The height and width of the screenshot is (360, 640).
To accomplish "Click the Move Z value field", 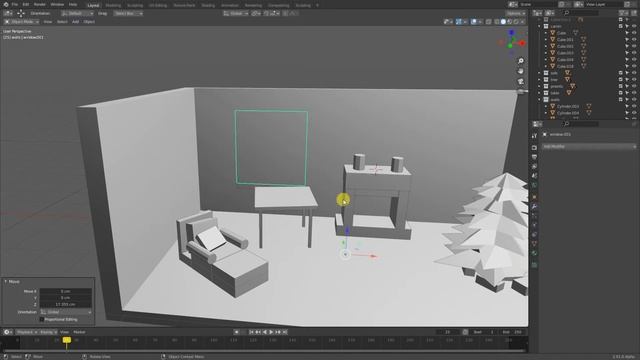I will [x=66, y=304].
